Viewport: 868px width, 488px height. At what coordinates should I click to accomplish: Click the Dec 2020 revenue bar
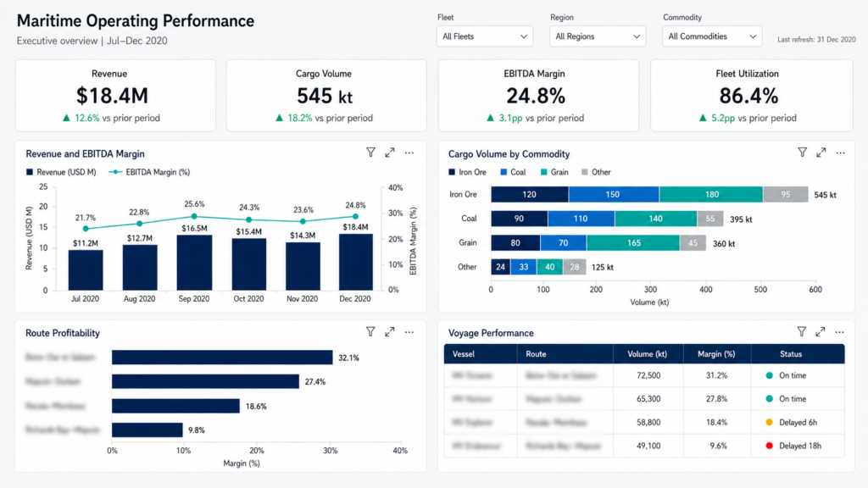pyautogui.click(x=356, y=263)
